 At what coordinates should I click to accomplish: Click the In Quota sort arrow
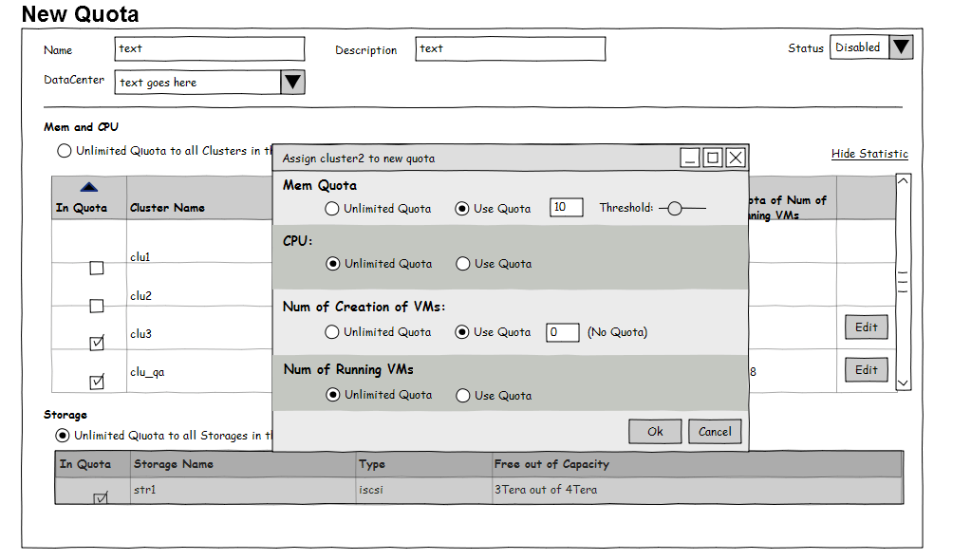click(89, 188)
